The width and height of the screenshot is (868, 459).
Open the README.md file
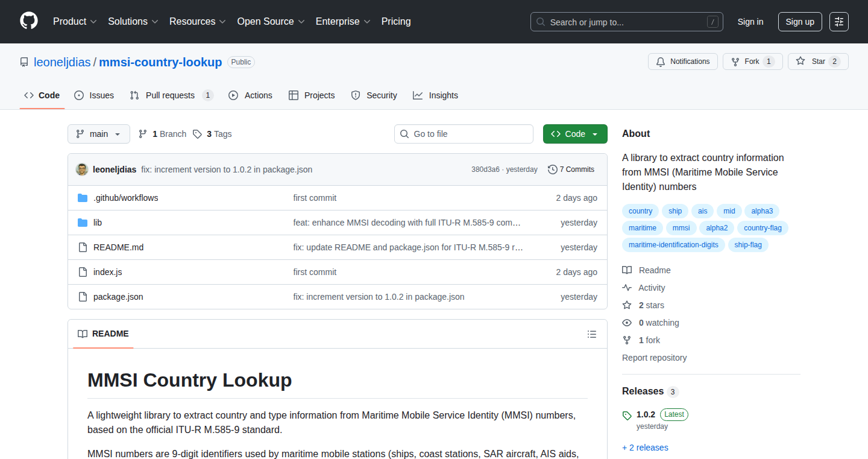118,247
